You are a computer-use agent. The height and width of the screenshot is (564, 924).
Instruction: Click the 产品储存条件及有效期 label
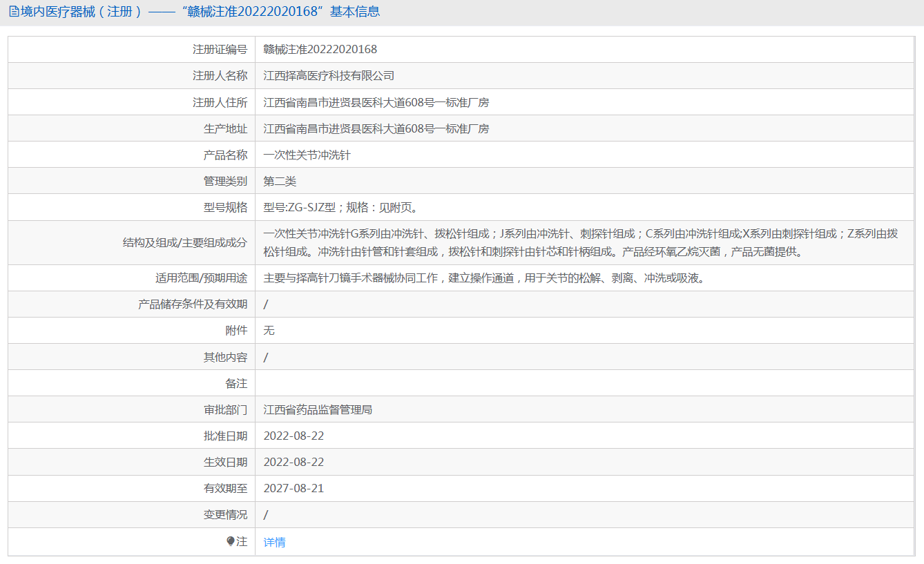click(x=193, y=304)
